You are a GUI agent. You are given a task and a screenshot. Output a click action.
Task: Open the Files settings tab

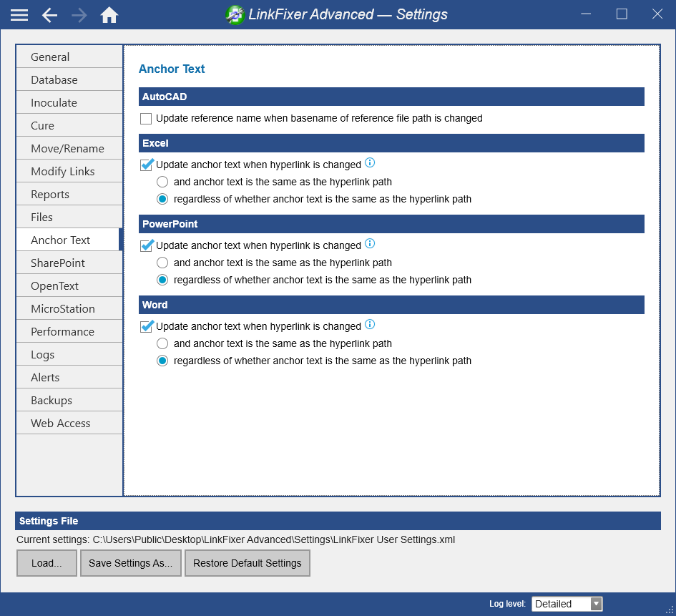point(69,217)
